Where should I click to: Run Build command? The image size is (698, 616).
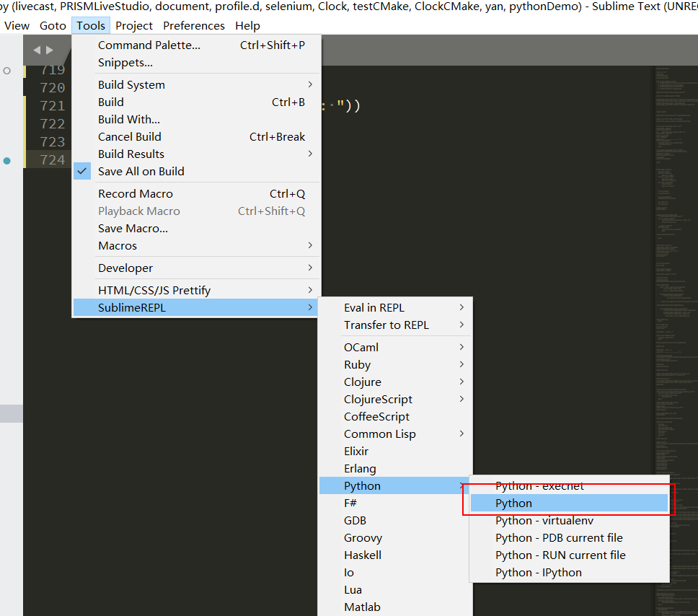tap(196, 102)
